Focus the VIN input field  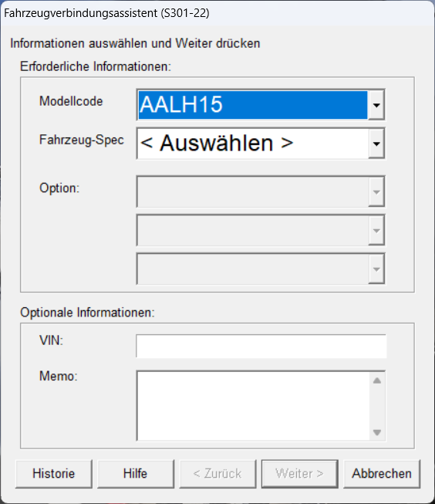tap(261, 347)
